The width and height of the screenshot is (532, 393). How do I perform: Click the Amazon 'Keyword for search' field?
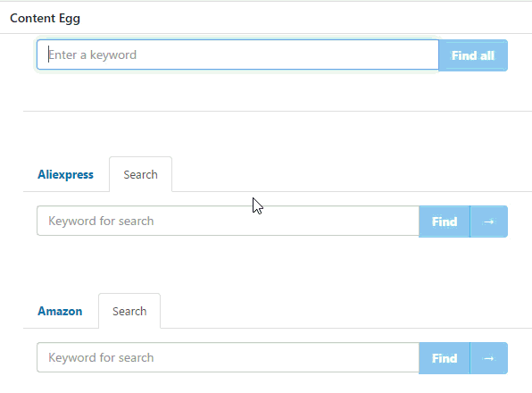click(x=228, y=357)
